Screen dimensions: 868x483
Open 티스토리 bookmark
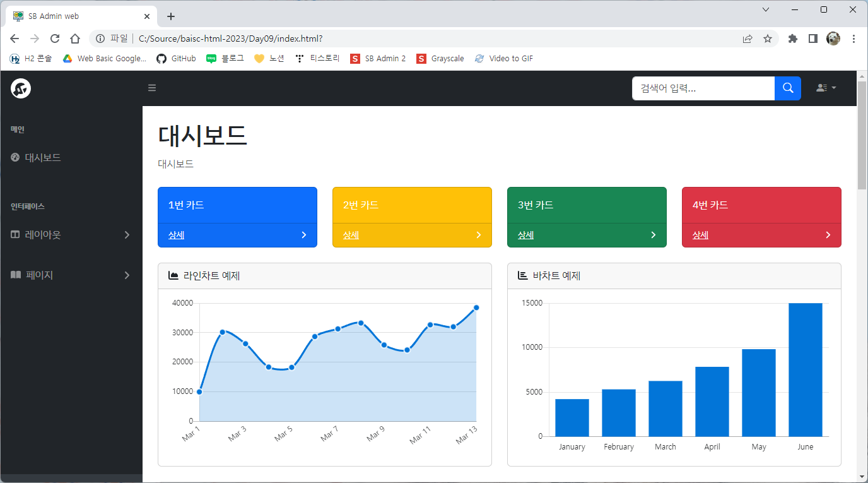click(318, 58)
